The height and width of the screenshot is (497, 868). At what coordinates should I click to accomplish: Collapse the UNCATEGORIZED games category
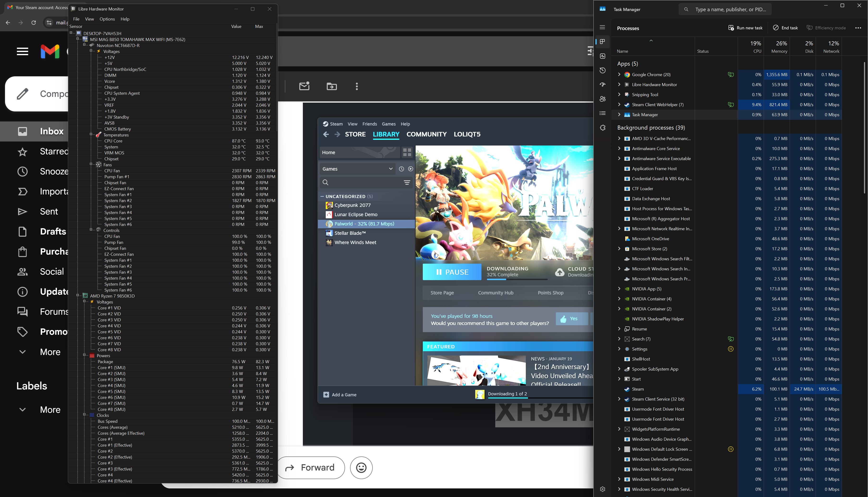pos(322,196)
